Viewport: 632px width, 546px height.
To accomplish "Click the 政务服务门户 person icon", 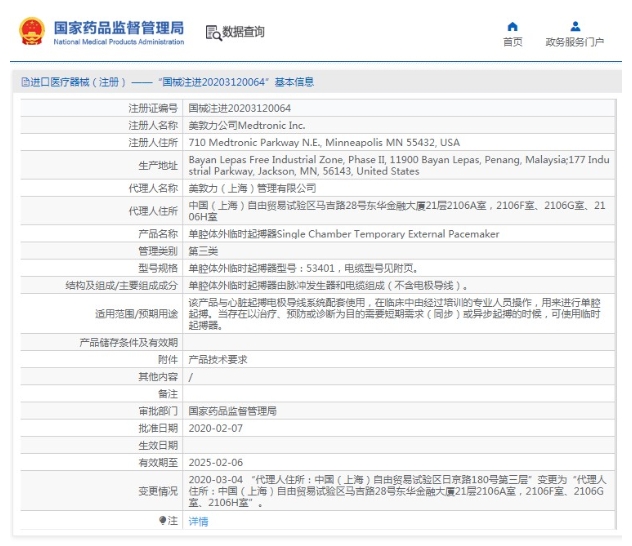I will tap(575, 27).
